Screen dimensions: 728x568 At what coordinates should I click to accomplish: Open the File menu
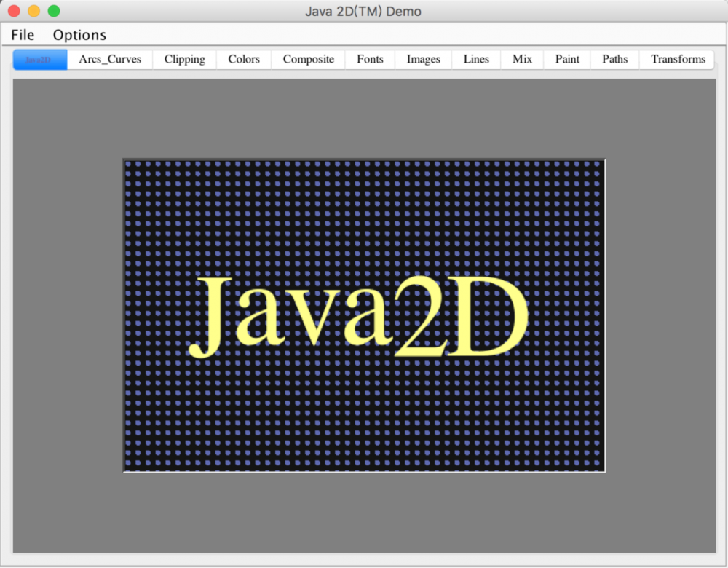22,34
